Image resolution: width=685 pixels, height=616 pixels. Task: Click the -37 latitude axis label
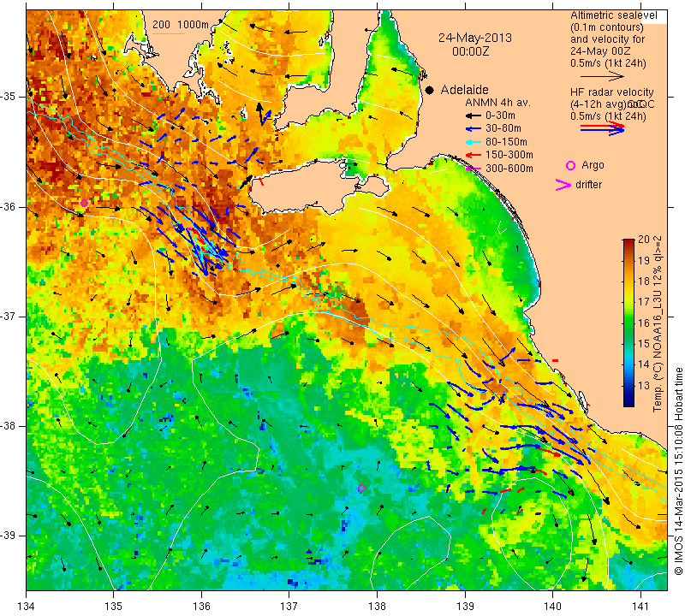tap(8, 316)
